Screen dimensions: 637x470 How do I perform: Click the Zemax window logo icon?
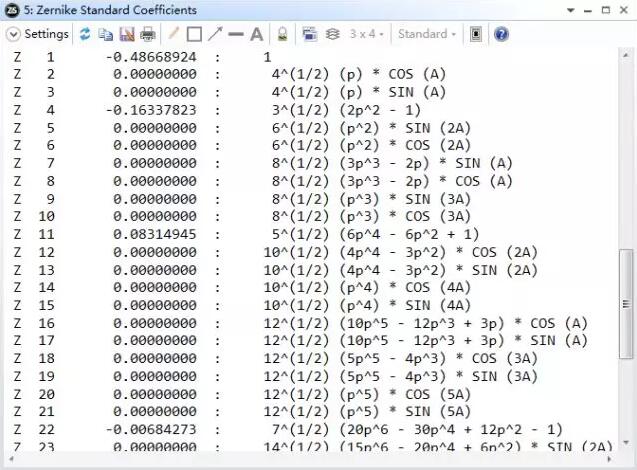point(13,10)
